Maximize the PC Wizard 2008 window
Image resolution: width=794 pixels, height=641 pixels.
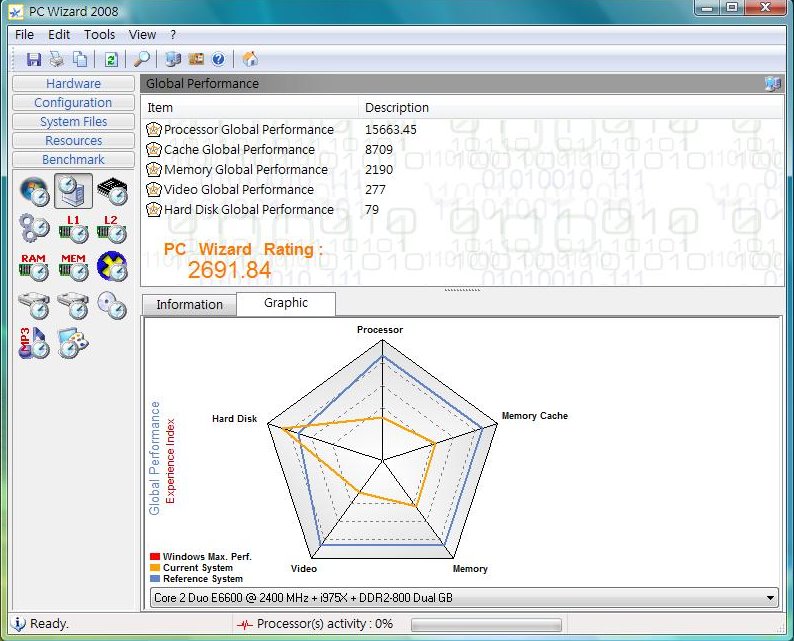[x=732, y=7]
